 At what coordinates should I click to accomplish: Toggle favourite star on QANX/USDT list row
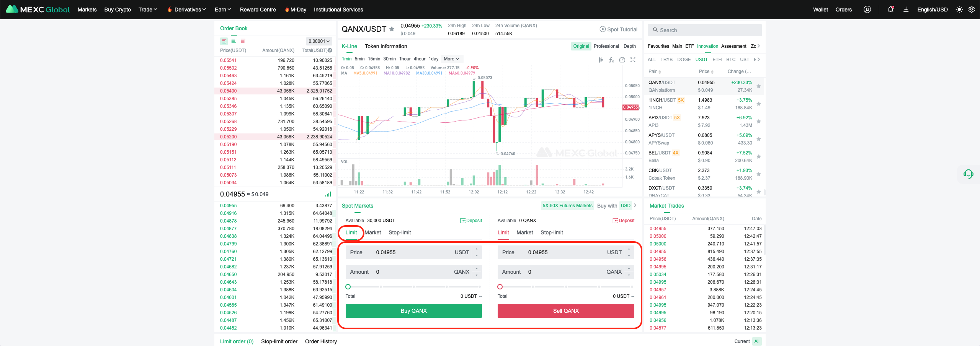759,86
